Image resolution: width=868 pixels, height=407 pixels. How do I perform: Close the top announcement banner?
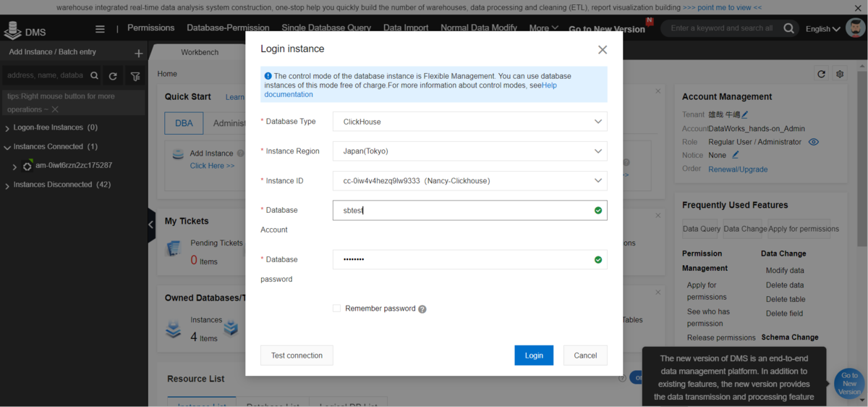point(858,8)
